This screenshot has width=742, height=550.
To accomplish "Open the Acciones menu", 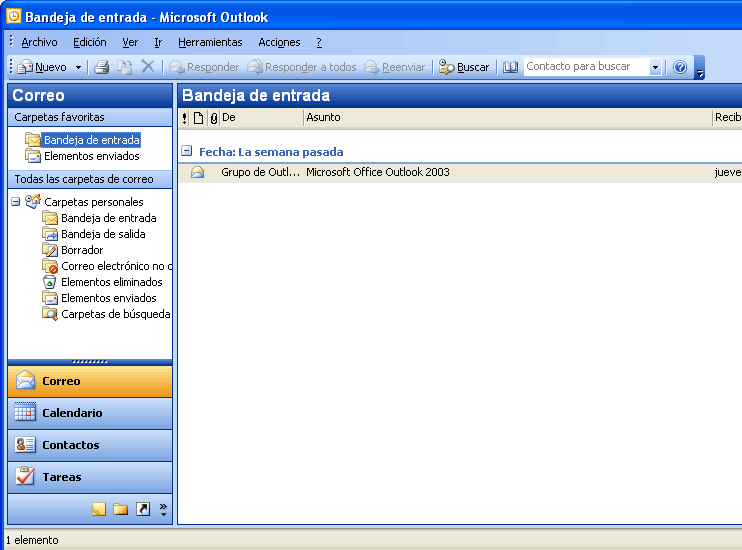I will [x=279, y=42].
